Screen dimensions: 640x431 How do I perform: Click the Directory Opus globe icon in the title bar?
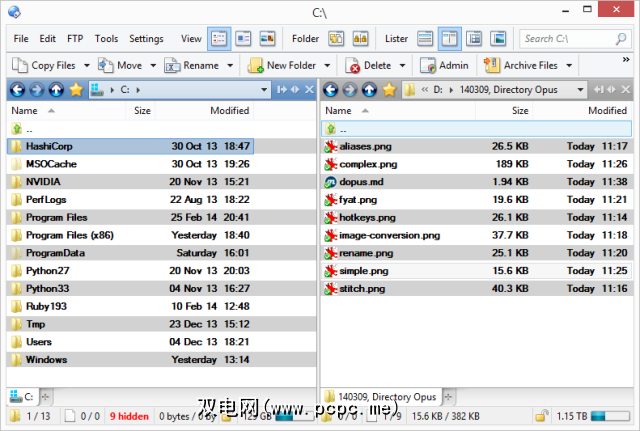coord(15,12)
